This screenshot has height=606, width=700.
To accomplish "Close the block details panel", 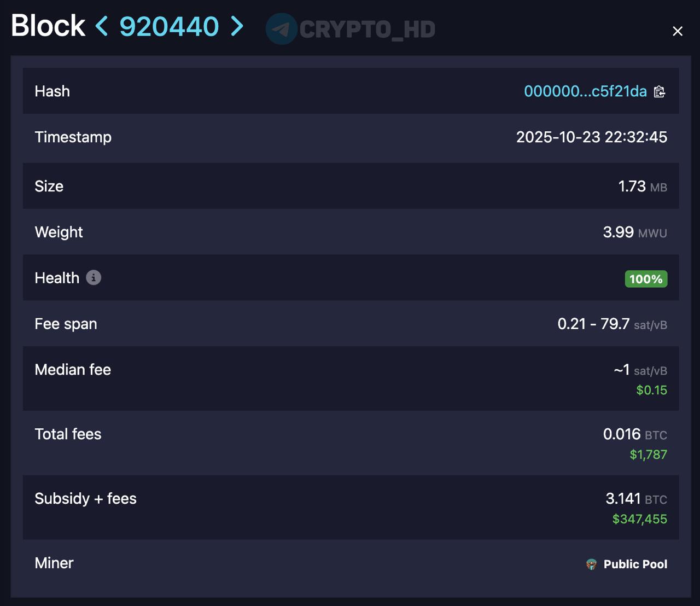I will [x=678, y=31].
